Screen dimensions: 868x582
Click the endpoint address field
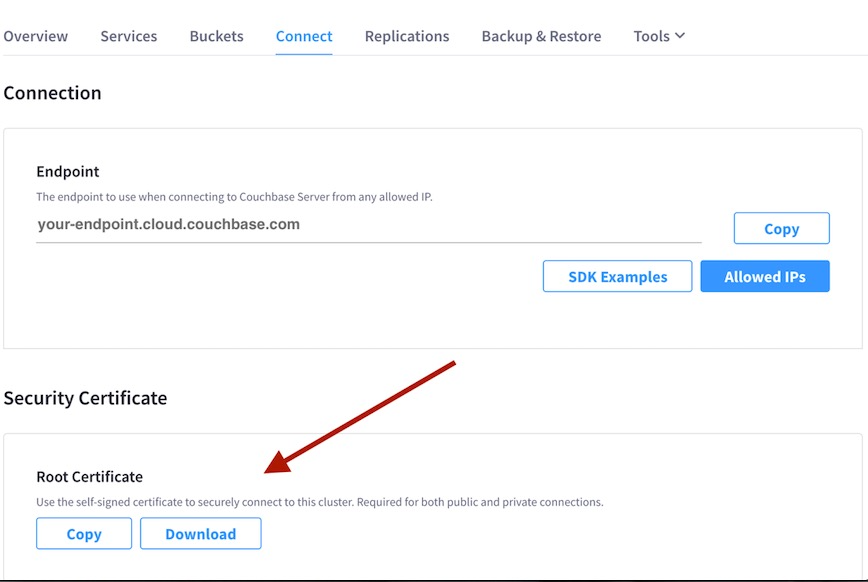pos(368,225)
